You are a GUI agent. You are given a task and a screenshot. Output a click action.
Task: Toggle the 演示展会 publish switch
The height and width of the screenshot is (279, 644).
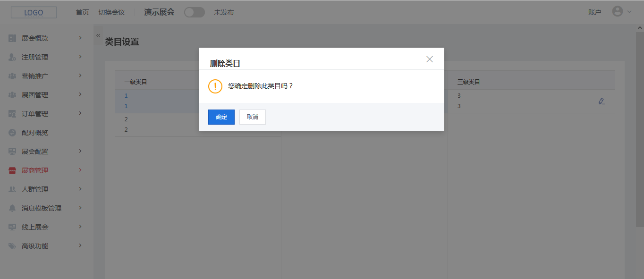[195, 12]
